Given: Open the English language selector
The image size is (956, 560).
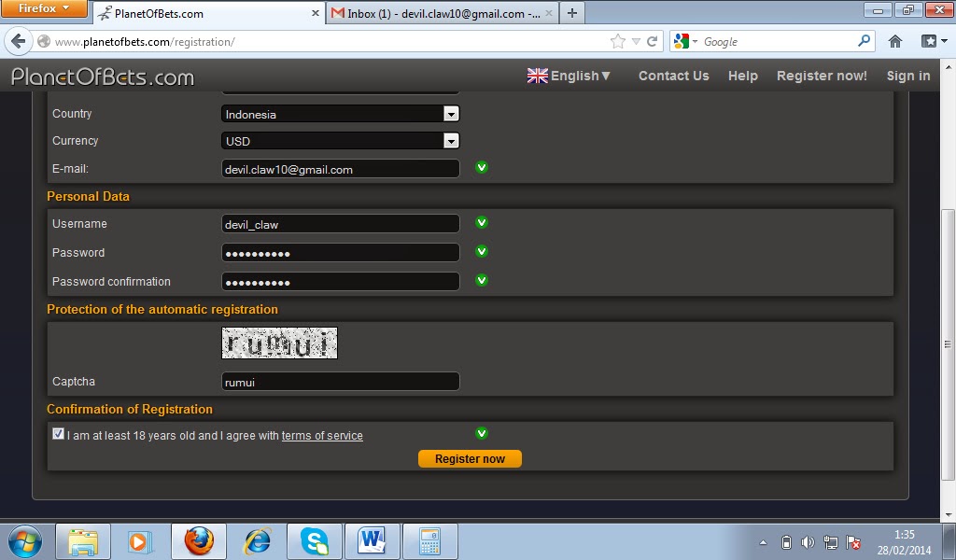Looking at the screenshot, I should pyautogui.click(x=569, y=76).
